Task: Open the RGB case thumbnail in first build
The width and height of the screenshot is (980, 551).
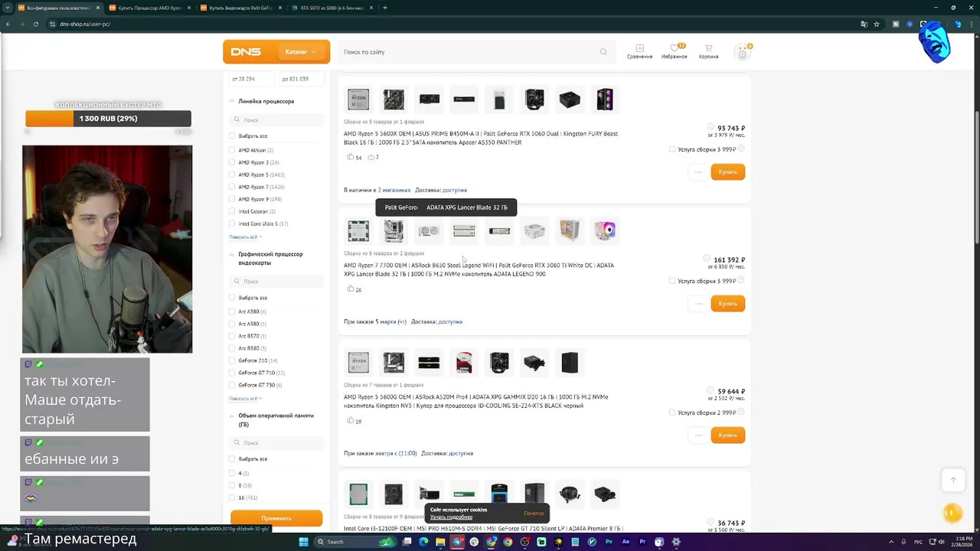Action: [605, 99]
